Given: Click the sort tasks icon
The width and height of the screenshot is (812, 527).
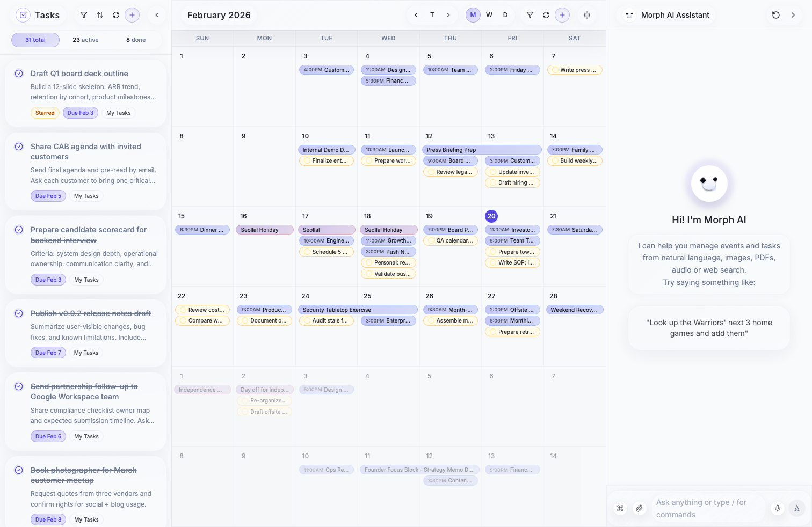Looking at the screenshot, I should [100, 15].
